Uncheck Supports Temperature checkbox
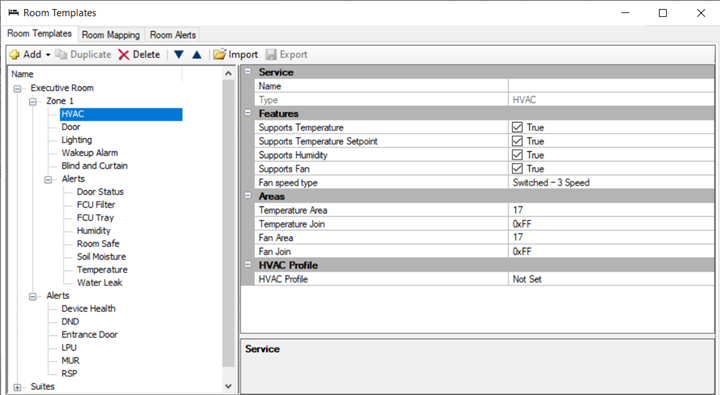The width and height of the screenshot is (720, 395). 517,127
